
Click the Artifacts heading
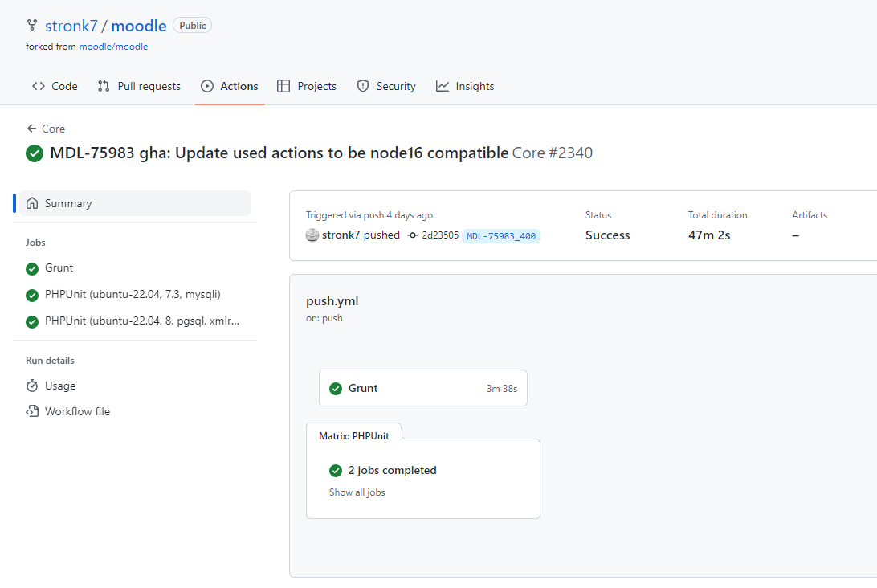click(x=810, y=215)
